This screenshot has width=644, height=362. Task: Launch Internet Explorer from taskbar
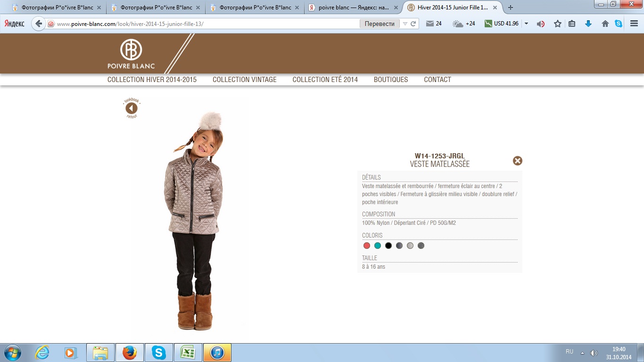click(42, 353)
